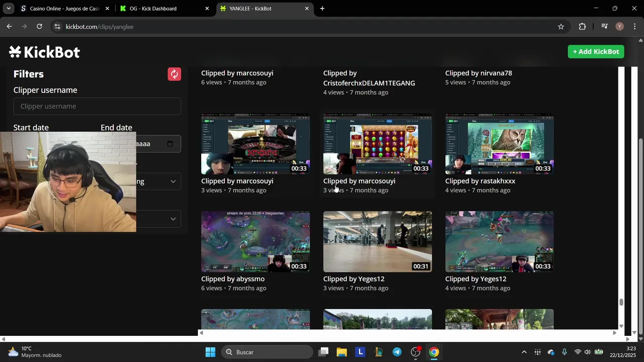Open the Wi-Fi network tray icon
The width and height of the screenshot is (644, 362).
(578, 352)
